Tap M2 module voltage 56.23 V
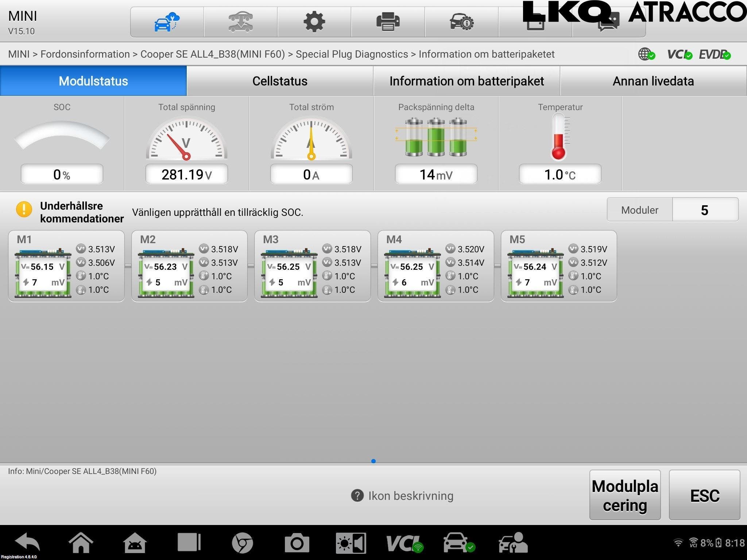 point(166,267)
